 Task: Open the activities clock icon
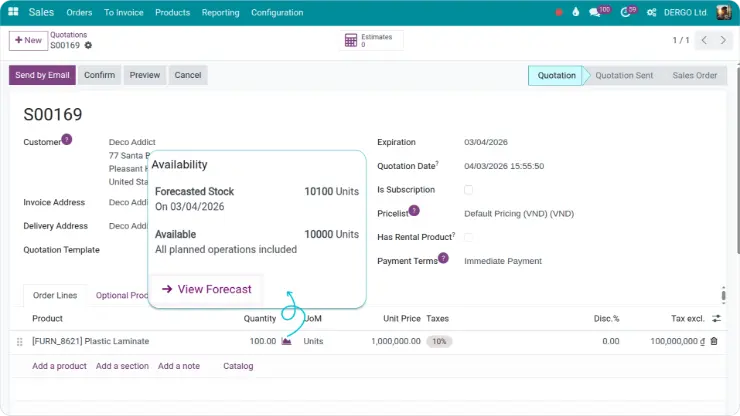(x=627, y=12)
